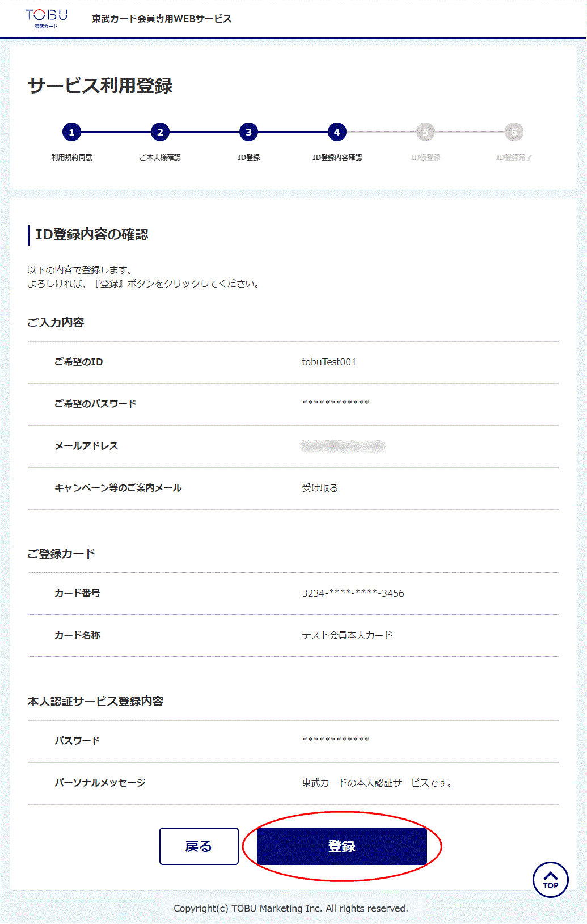
Task: Click the 受け取る campaign mail value
Action: (x=320, y=488)
